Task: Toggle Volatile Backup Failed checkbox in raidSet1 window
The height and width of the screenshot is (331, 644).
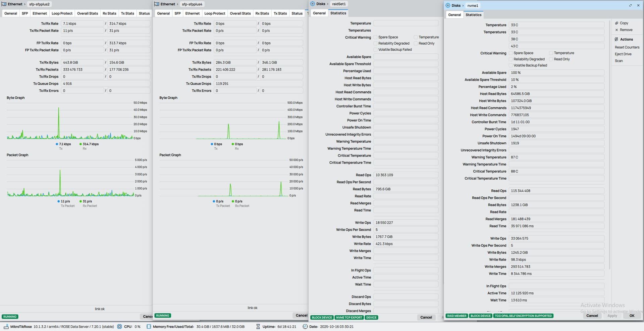Action: pos(376,50)
